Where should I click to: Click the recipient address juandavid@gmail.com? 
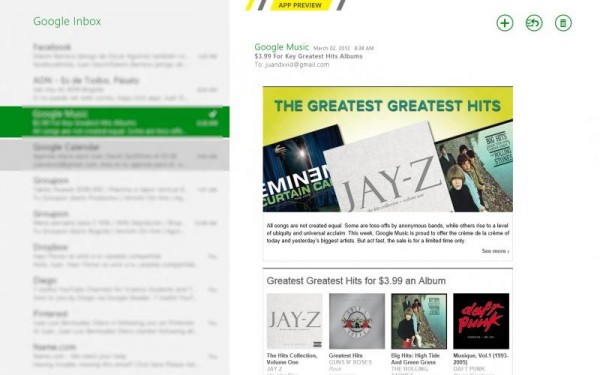(297, 65)
